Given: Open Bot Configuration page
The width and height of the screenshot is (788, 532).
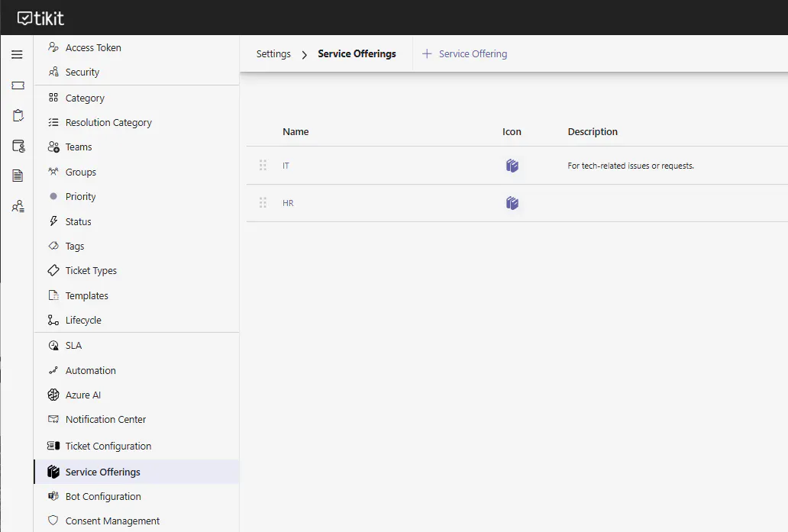Looking at the screenshot, I should point(103,497).
